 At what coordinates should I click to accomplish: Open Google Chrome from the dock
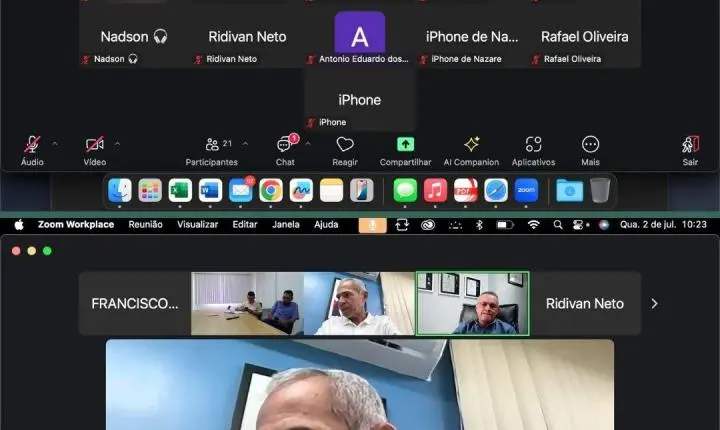click(270, 190)
